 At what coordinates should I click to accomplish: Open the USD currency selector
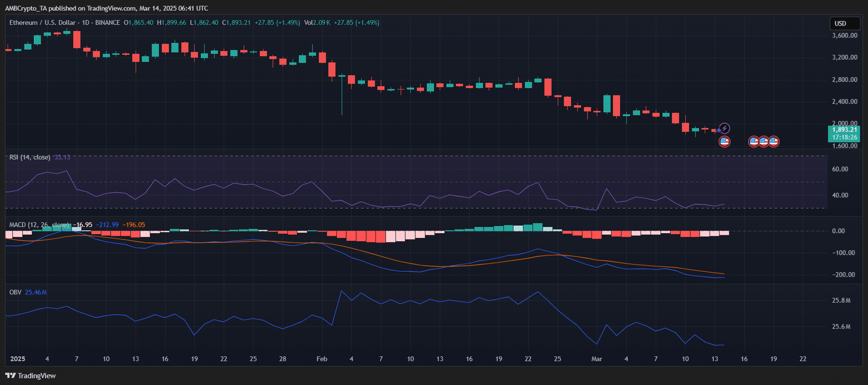pos(845,23)
